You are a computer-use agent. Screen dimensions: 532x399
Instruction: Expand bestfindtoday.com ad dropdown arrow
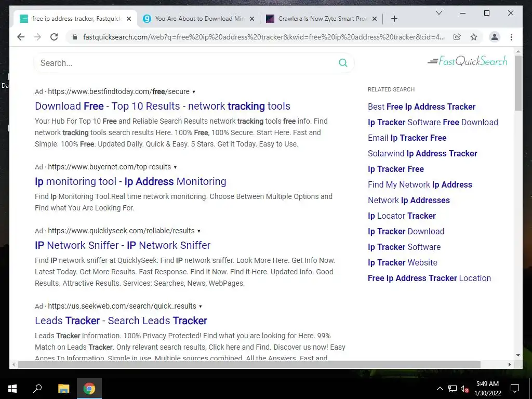(194, 91)
